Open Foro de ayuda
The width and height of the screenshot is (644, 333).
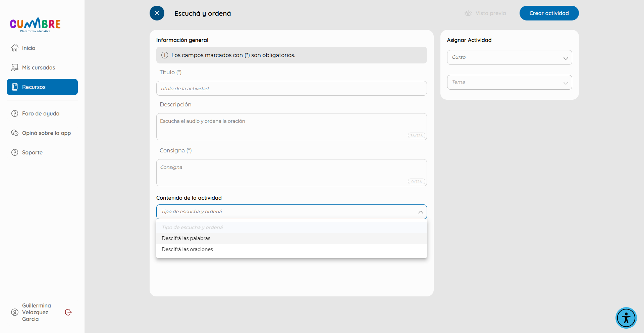[x=42, y=113]
